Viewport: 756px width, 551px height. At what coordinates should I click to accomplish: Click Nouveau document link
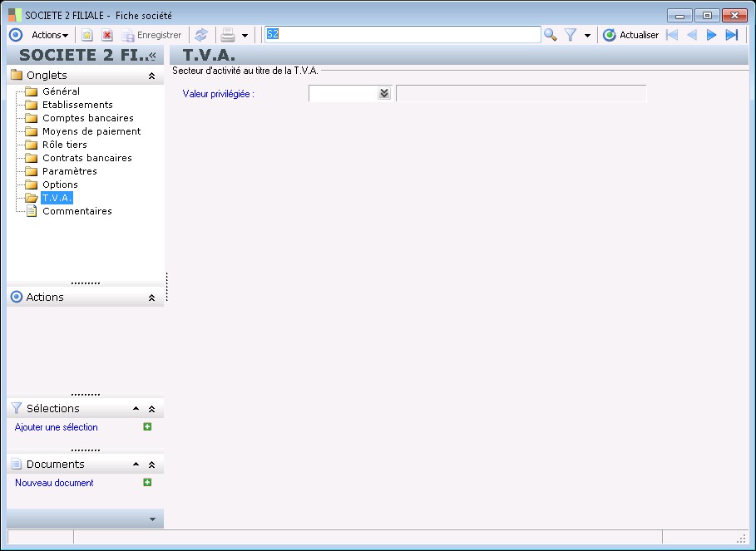[x=54, y=483]
